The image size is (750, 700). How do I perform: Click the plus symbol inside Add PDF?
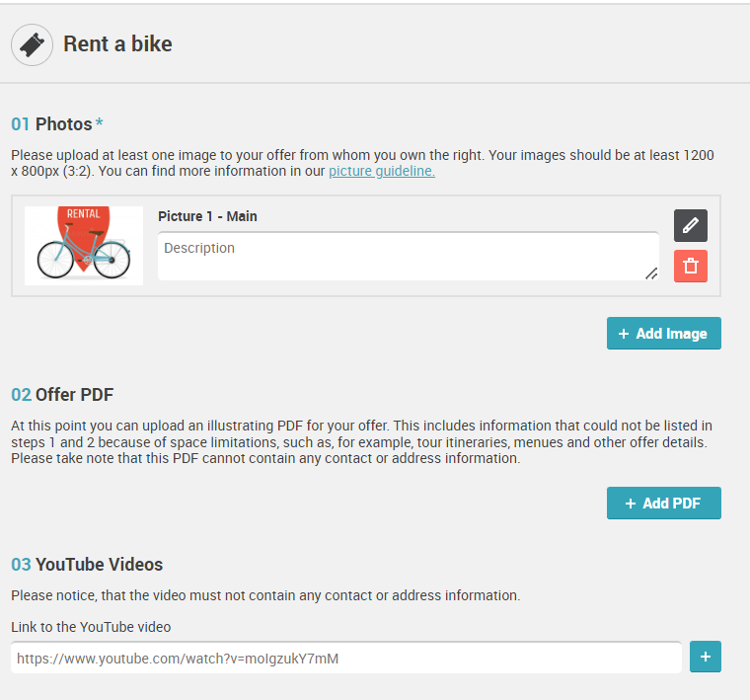point(631,504)
